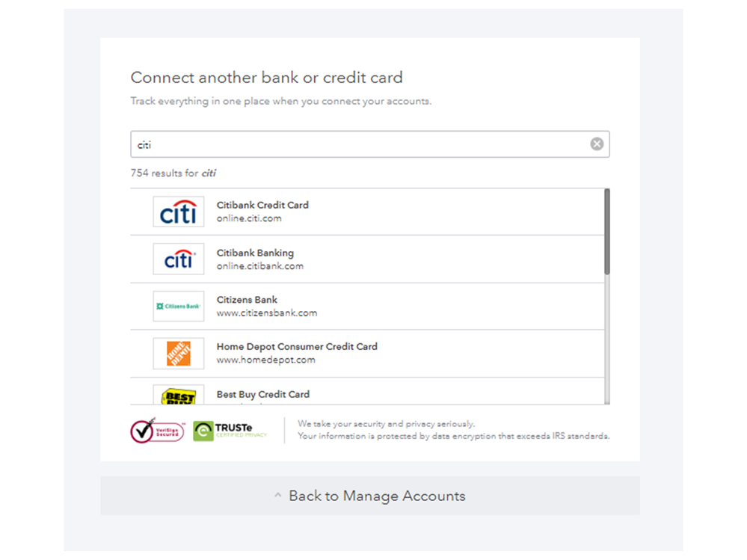Screen dimensions: 747x560
Task: Click the results list scrollbar thumb
Action: [x=606, y=230]
